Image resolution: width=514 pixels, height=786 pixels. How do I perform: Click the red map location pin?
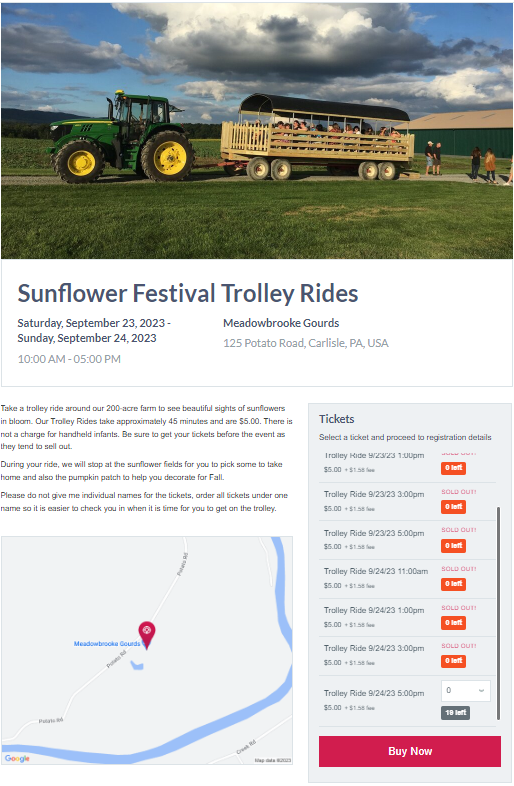tap(147, 634)
